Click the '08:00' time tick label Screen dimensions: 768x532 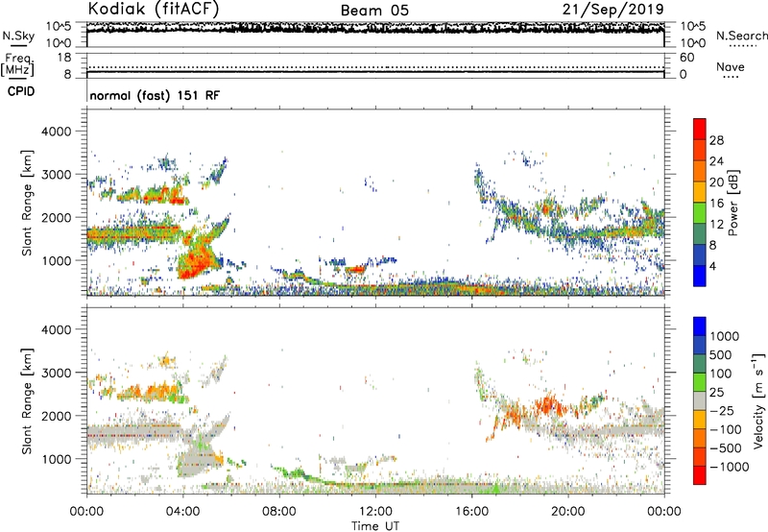pos(279,512)
